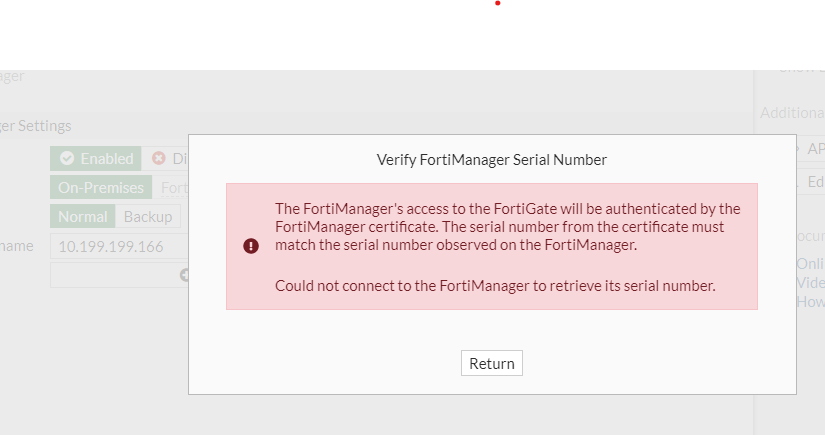Click the Verify FortiManager Serial Number title
825x435 pixels.
coord(491,159)
